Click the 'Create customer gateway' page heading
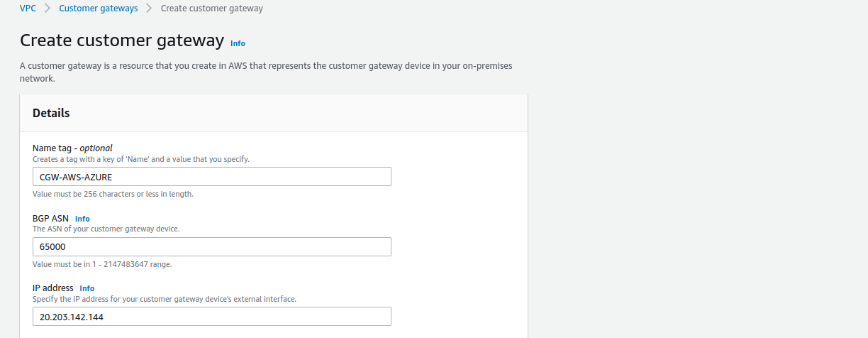 122,40
